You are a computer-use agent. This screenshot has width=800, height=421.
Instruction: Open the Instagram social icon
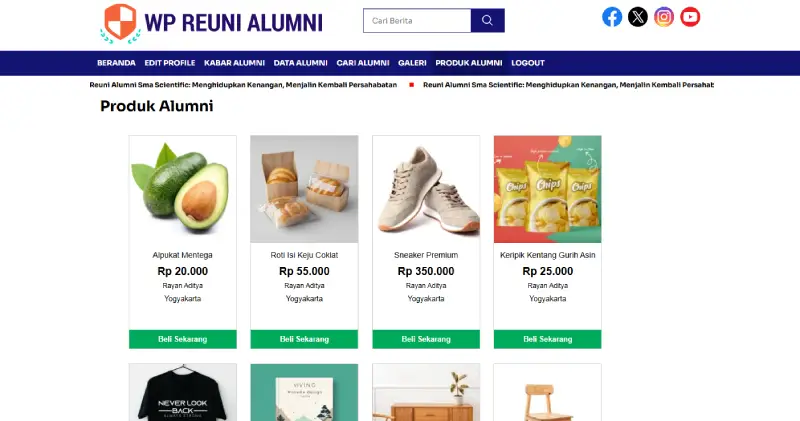664,17
